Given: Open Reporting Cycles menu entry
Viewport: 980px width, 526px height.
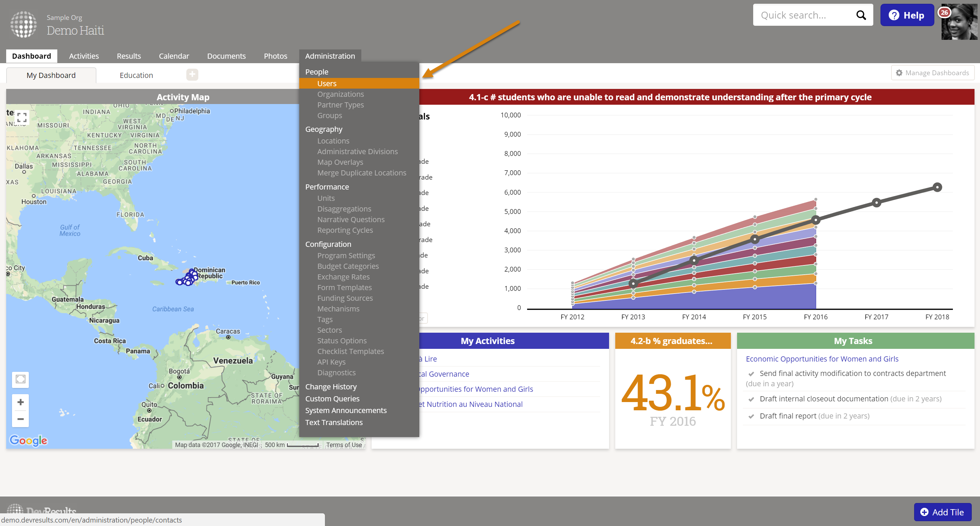Looking at the screenshot, I should click(x=345, y=230).
